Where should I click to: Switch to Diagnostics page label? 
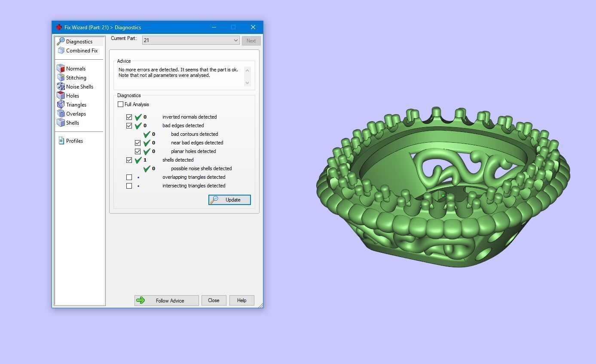[79, 42]
